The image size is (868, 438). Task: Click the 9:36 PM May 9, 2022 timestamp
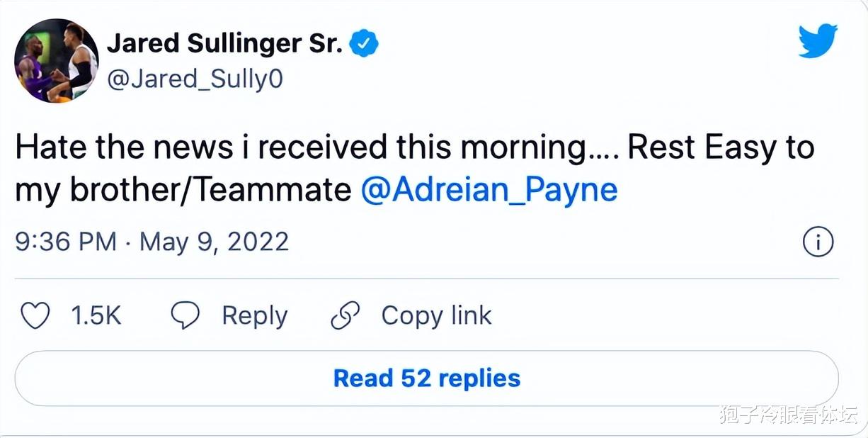(x=152, y=242)
